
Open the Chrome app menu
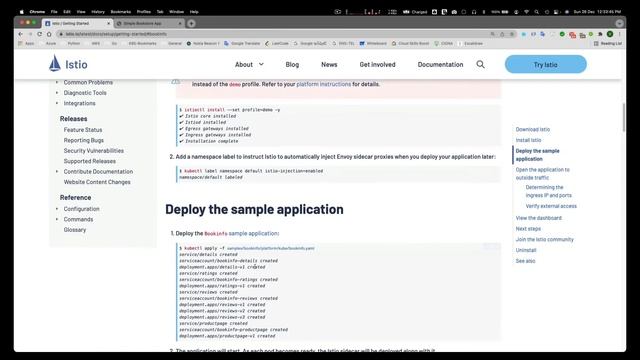(37, 12)
